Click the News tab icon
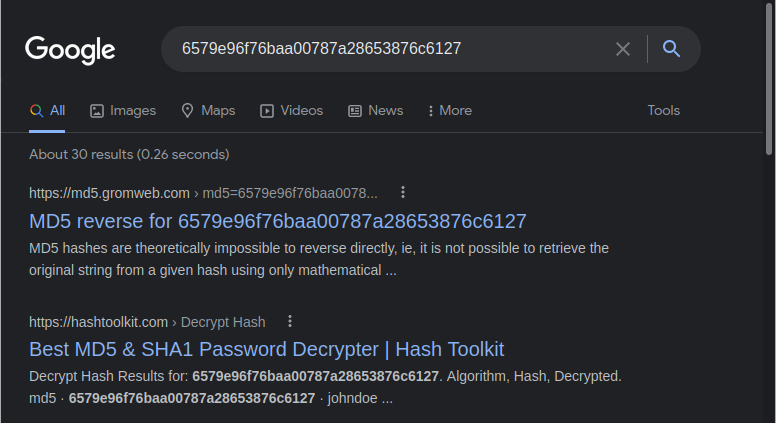This screenshot has height=423, width=776. pyautogui.click(x=355, y=111)
